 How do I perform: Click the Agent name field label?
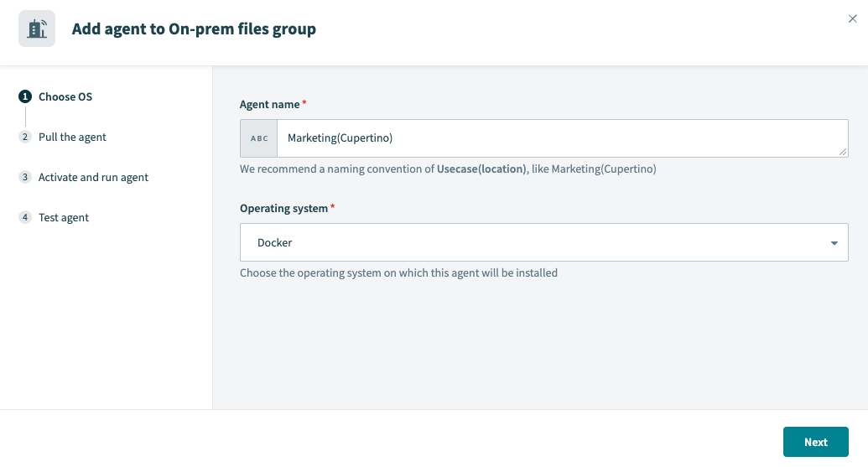coord(269,105)
